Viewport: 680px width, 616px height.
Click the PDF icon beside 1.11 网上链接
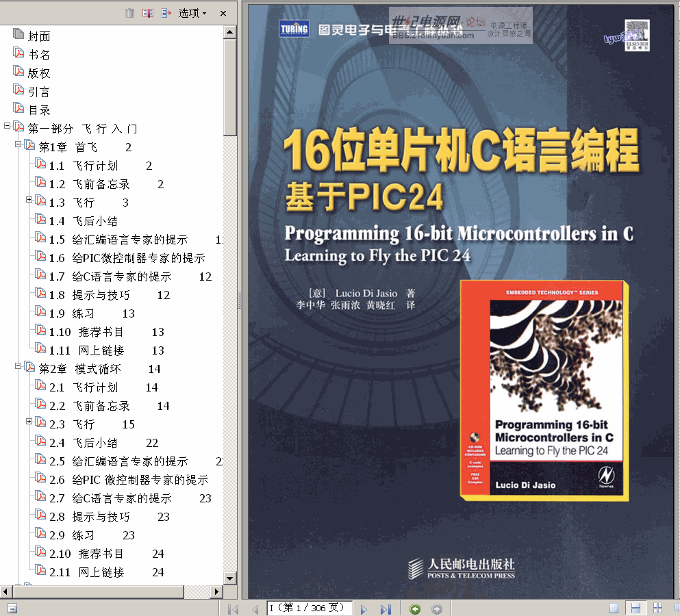40,348
